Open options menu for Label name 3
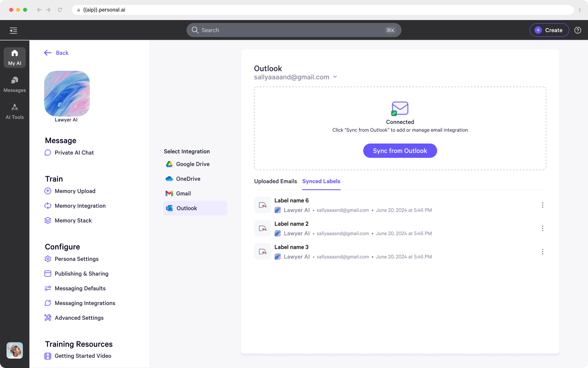588x368 pixels. tap(543, 252)
